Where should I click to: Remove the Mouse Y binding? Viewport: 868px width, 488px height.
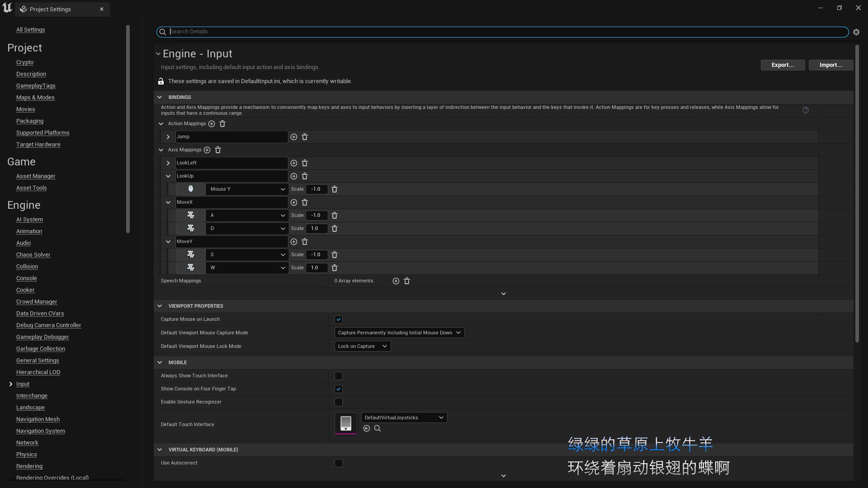coord(335,189)
